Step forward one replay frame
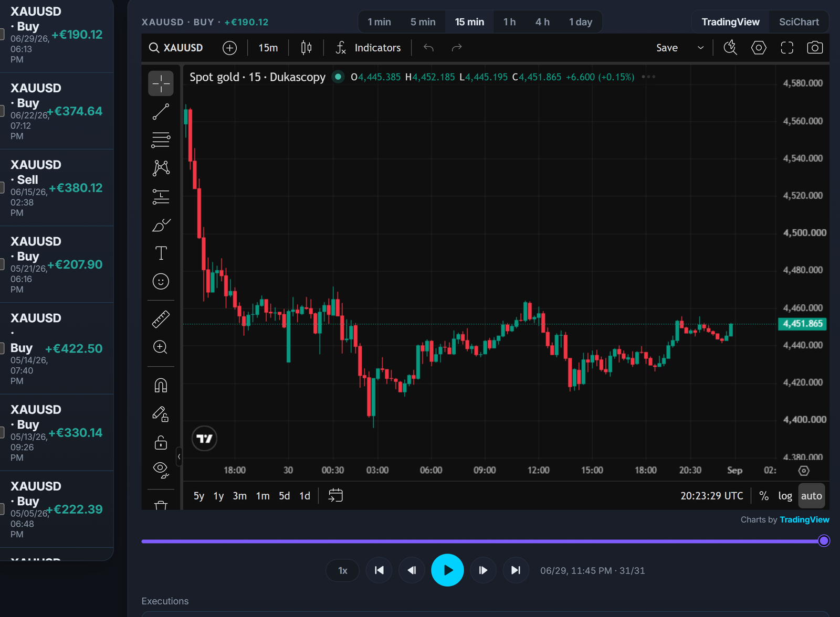 tap(483, 570)
